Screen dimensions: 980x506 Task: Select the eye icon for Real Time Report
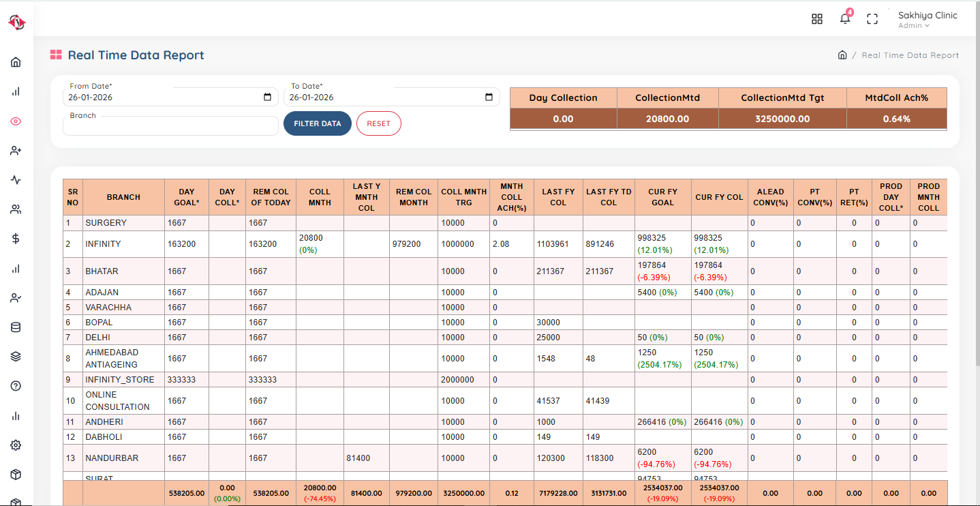15,121
